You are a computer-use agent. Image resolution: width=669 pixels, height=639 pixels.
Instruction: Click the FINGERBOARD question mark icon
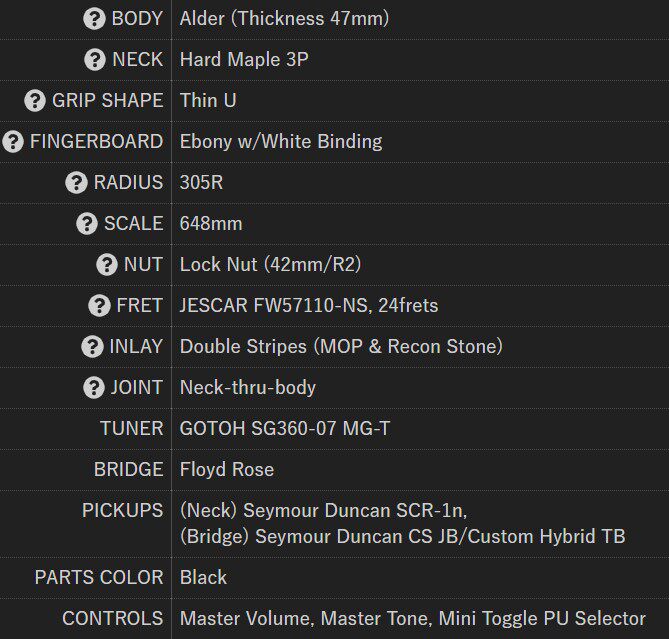point(13,142)
